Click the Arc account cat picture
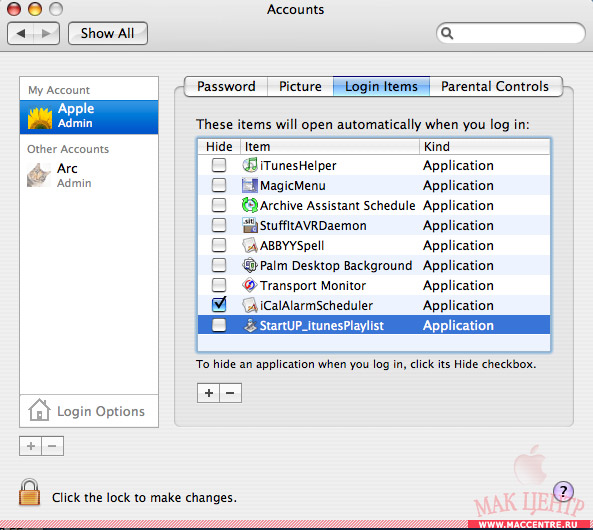This screenshot has width=593, height=530. pyautogui.click(x=39, y=175)
